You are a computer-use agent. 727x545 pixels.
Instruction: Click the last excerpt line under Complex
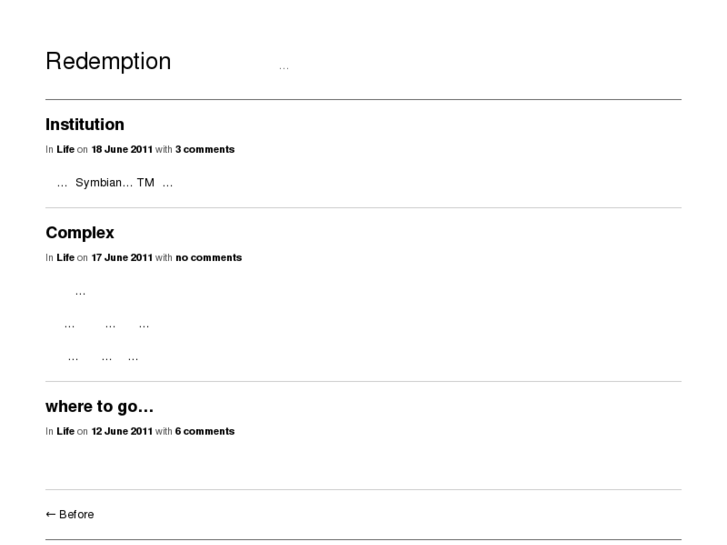[103, 358]
